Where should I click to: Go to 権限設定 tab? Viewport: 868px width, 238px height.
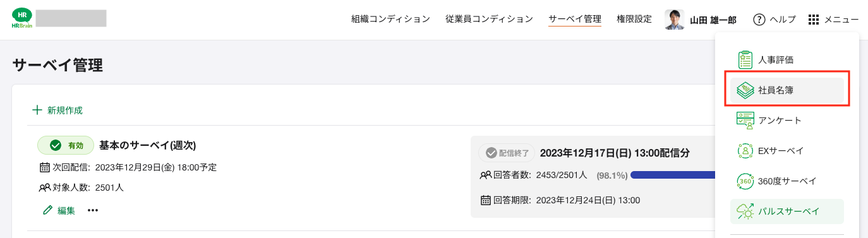(634, 19)
